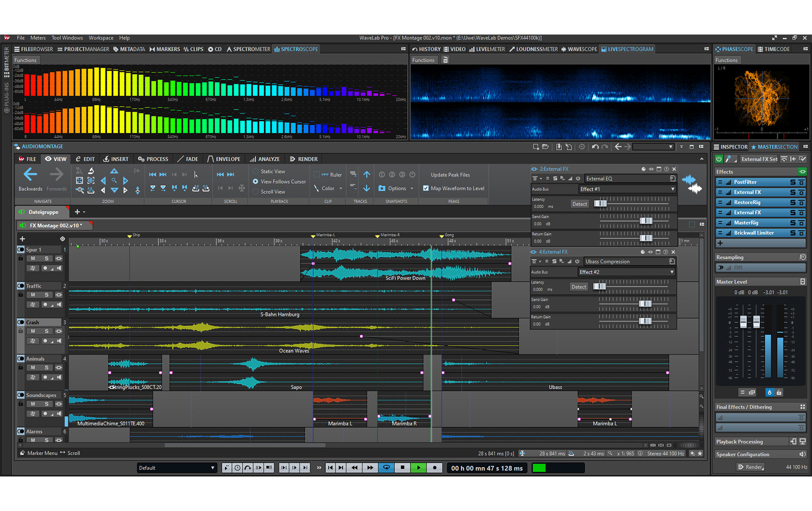Add new track with plus above Spur 1
This screenshot has height=511, width=812.
pyautogui.click(x=22, y=239)
